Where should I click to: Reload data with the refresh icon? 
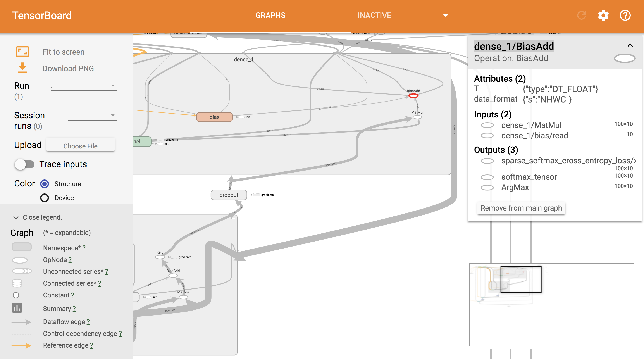[x=582, y=16]
